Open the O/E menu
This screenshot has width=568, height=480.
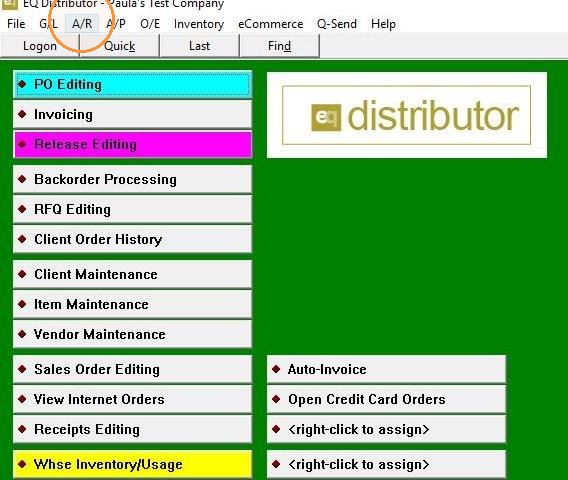pyautogui.click(x=150, y=24)
